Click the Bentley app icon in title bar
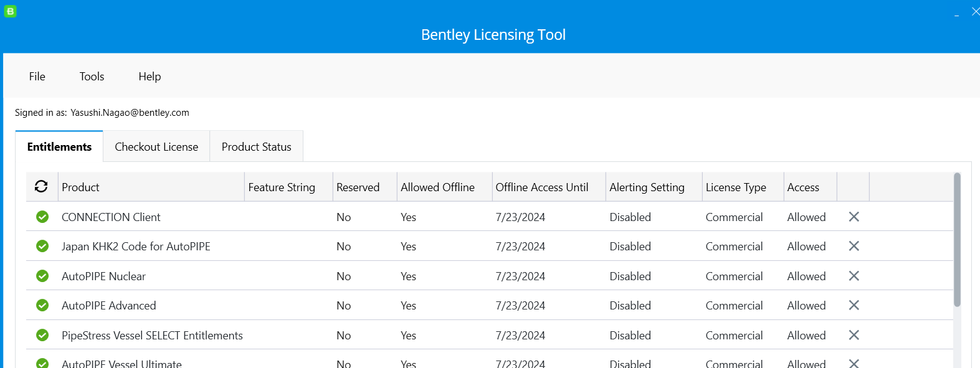The width and height of the screenshot is (980, 368). point(10,11)
